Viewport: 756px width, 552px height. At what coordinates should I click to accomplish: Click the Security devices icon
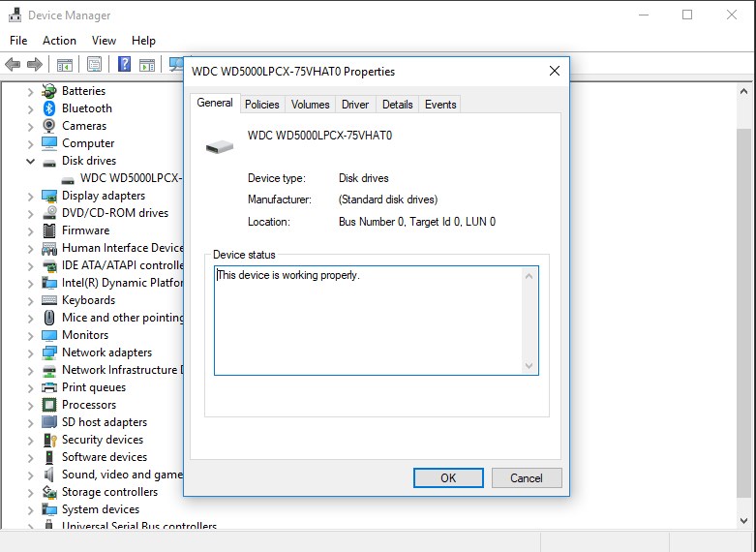click(49, 440)
